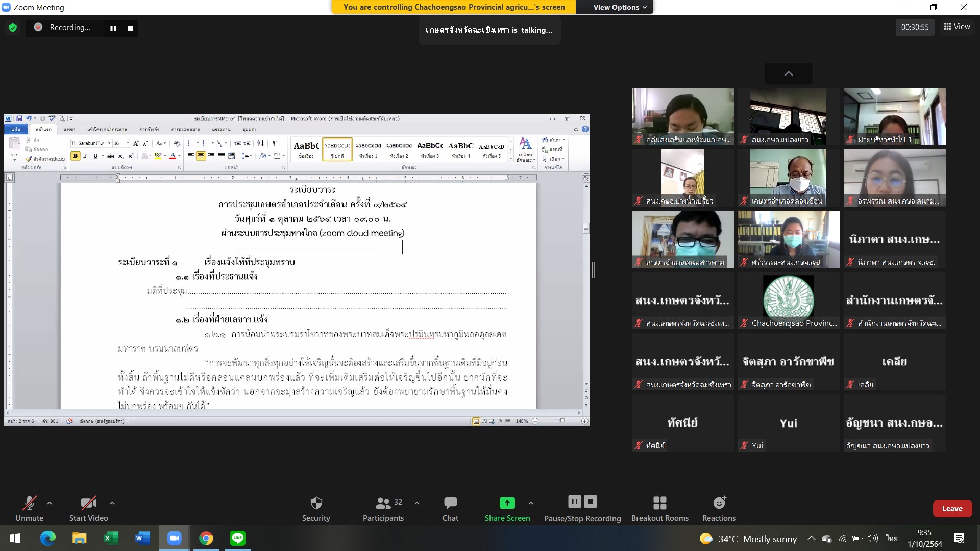
Task: Open the View Options dropdown
Action: coord(620,7)
